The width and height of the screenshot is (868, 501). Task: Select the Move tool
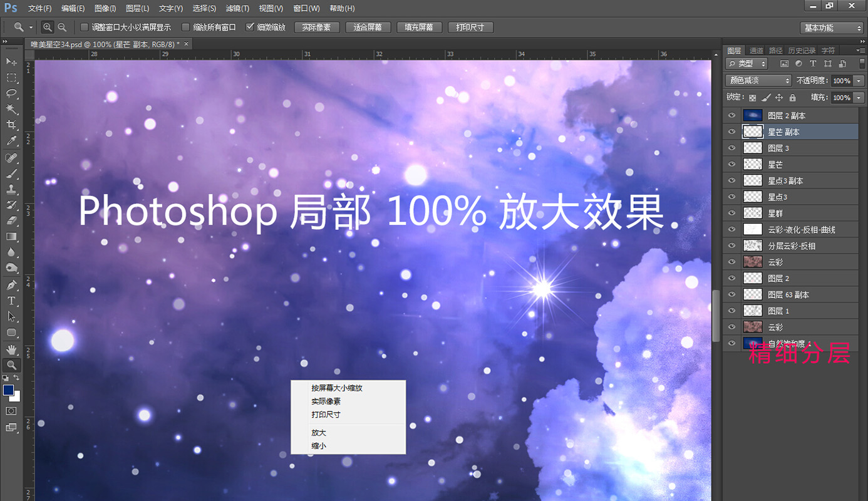pyautogui.click(x=11, y=61)
